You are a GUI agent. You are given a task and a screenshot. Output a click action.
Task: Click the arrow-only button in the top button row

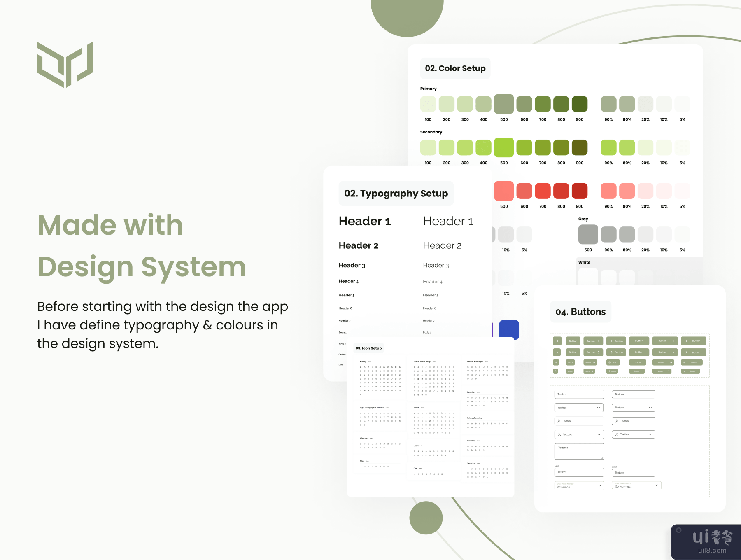point(557,341)
